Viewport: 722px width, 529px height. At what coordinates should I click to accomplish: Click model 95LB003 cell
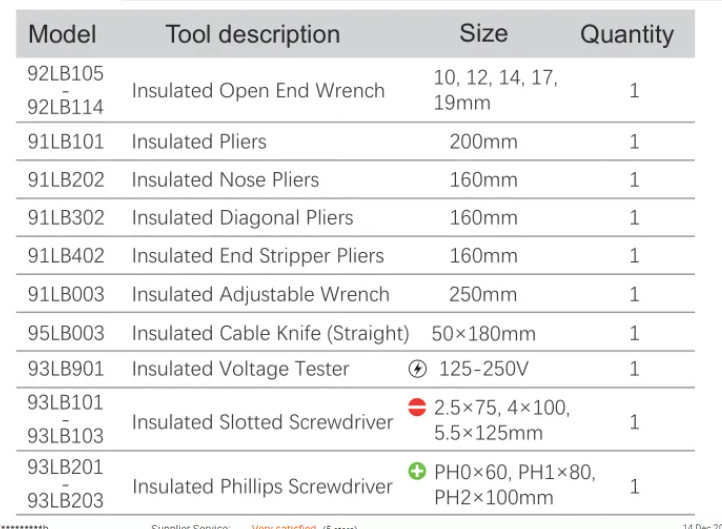pos(66,333)
